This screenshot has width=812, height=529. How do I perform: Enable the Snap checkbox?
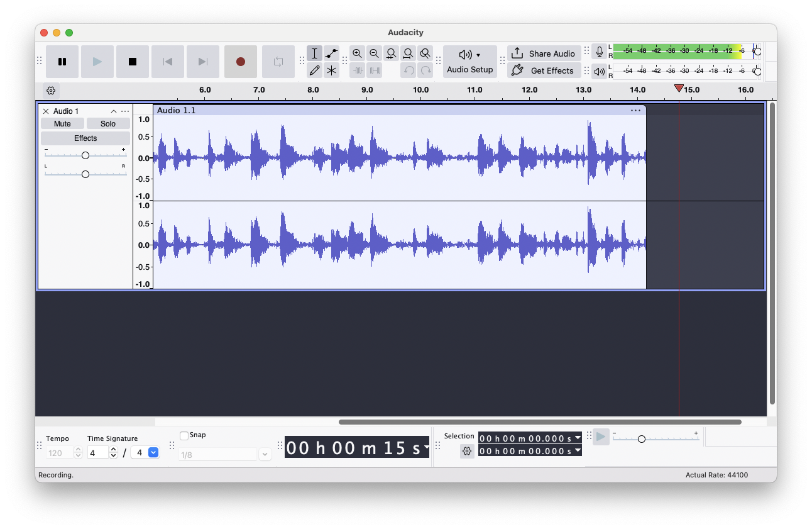[184, 435]
